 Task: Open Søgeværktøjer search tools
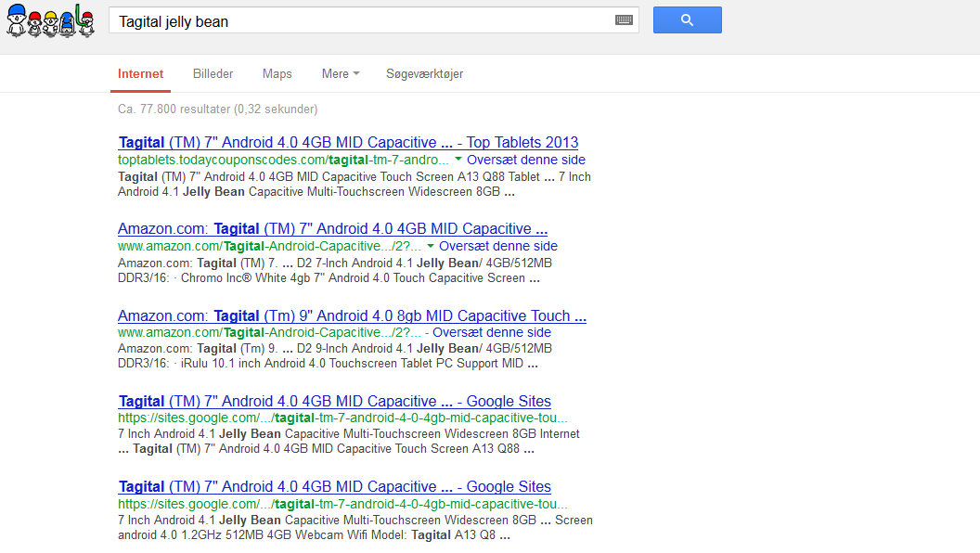point(424,73)
